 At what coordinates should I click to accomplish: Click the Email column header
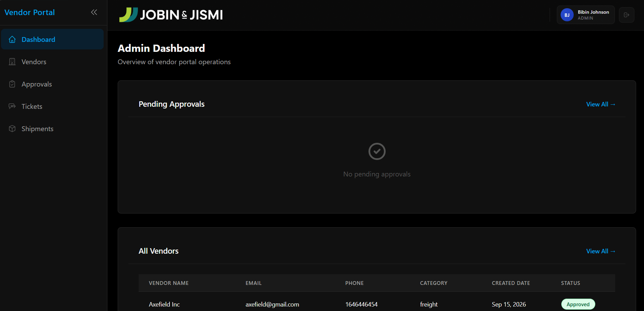(254, 283)
